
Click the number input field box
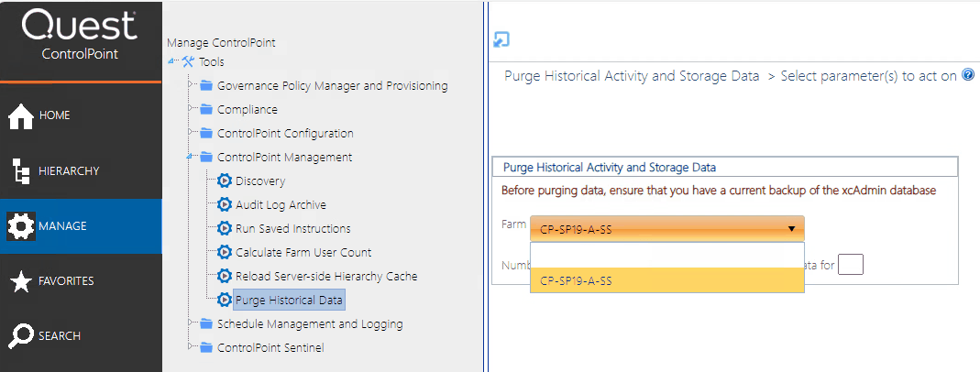point(851,265)
